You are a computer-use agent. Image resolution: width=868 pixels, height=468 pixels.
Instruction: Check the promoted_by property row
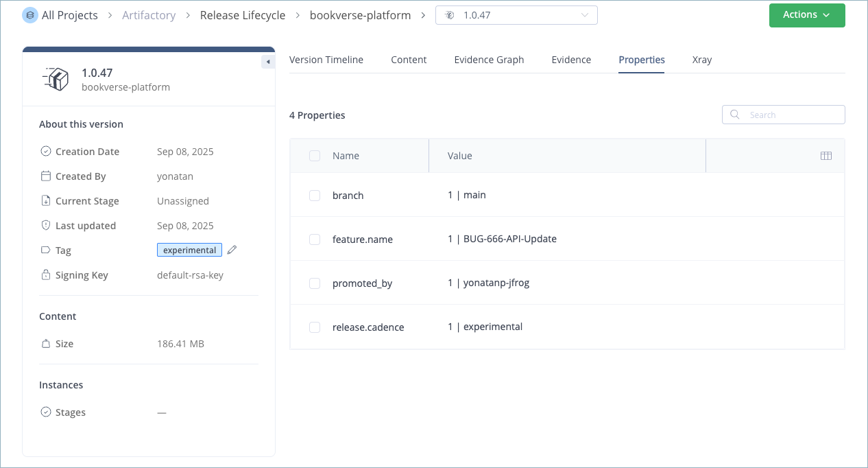click(x=315, y=283)
